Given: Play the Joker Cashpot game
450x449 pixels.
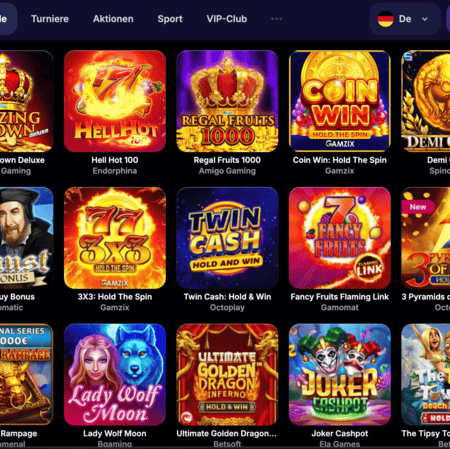Looking at the screenshot, I should tap(340, 375).
